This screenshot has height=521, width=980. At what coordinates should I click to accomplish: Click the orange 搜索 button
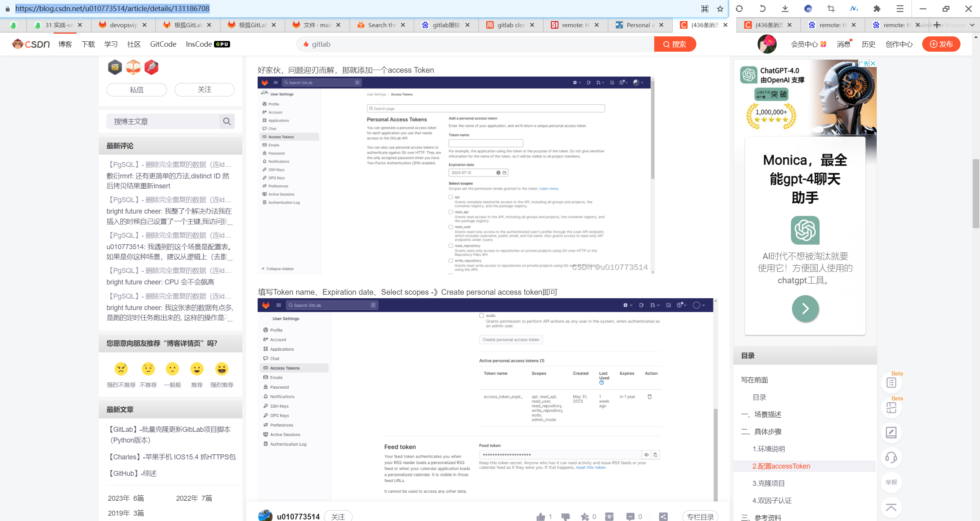675,44
